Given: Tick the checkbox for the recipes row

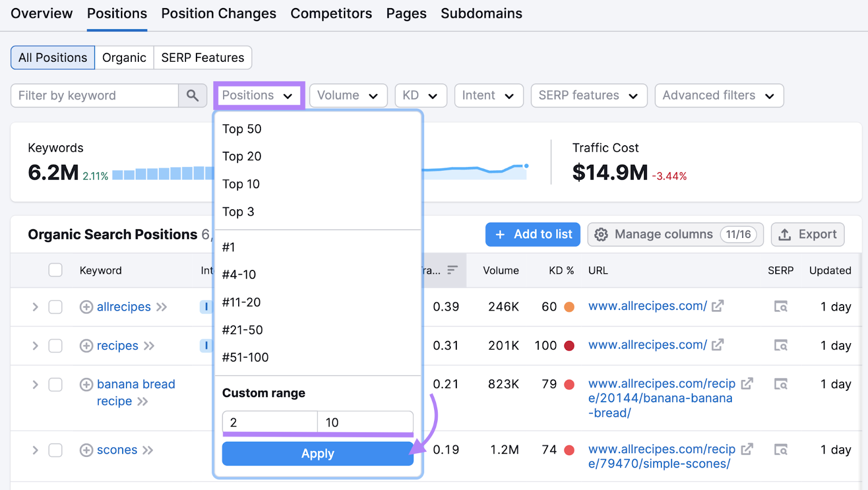Looking at the screenshot, I should 55,346.
